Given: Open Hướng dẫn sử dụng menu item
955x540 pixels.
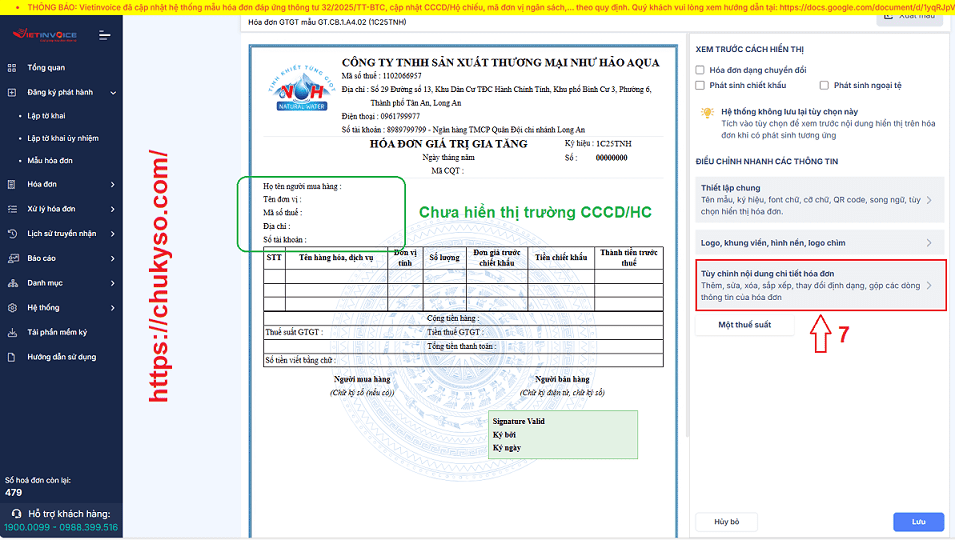Looking at the screenshot, I should pos(62,357).
